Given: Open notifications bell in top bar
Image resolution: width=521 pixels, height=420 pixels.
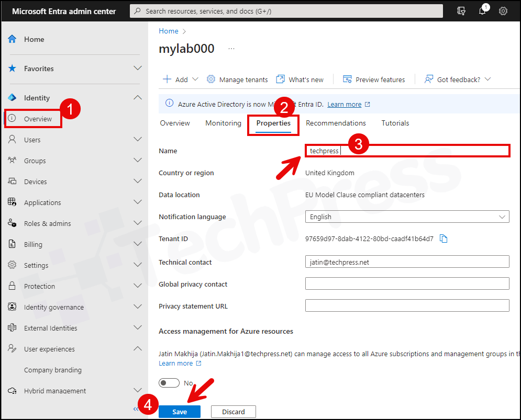Looking at the screenshot, I should pos(483,10).
